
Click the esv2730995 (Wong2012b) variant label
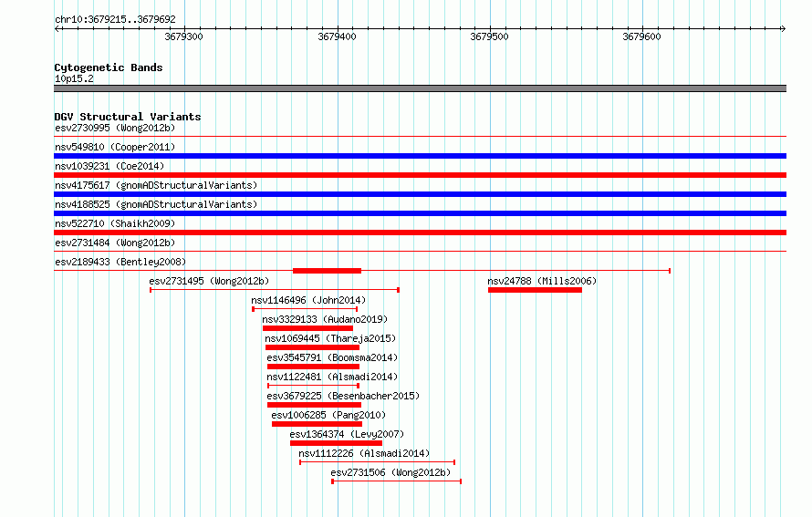point(115,128)
